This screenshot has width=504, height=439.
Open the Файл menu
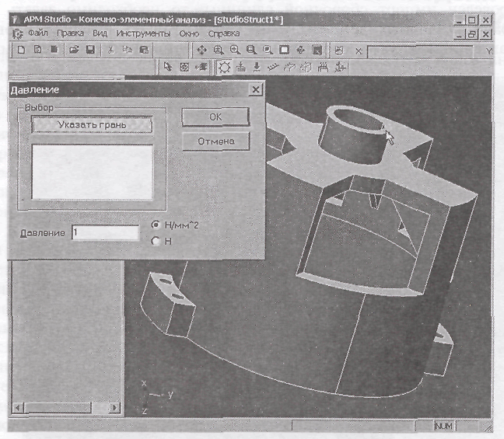pos(38,33)
